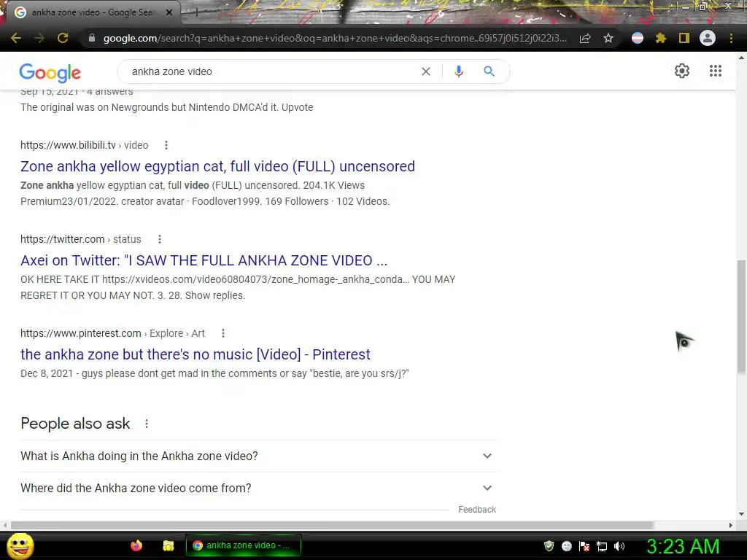Expand 'What is Ankha doing' question
This screenshot has width=747, height=560.
258,456
